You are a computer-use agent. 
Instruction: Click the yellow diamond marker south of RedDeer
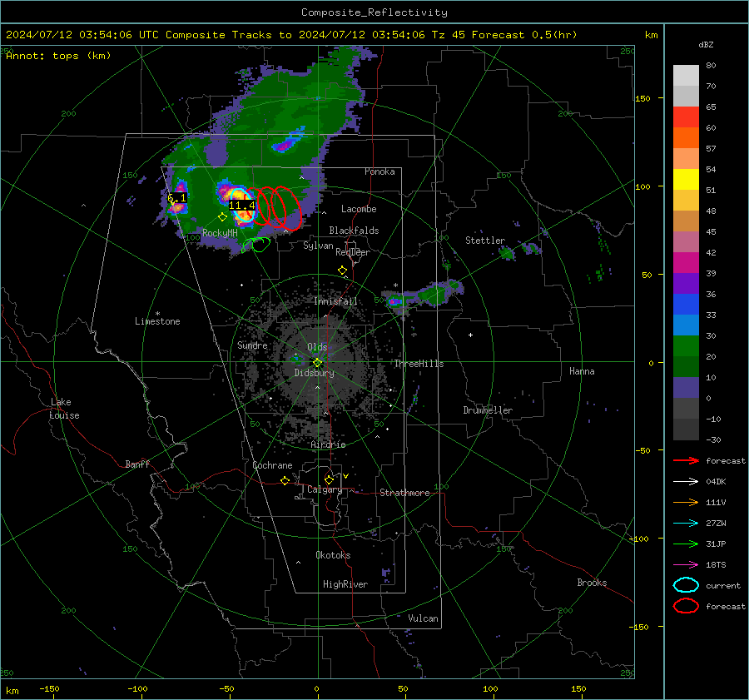click(x=342, y=271)
